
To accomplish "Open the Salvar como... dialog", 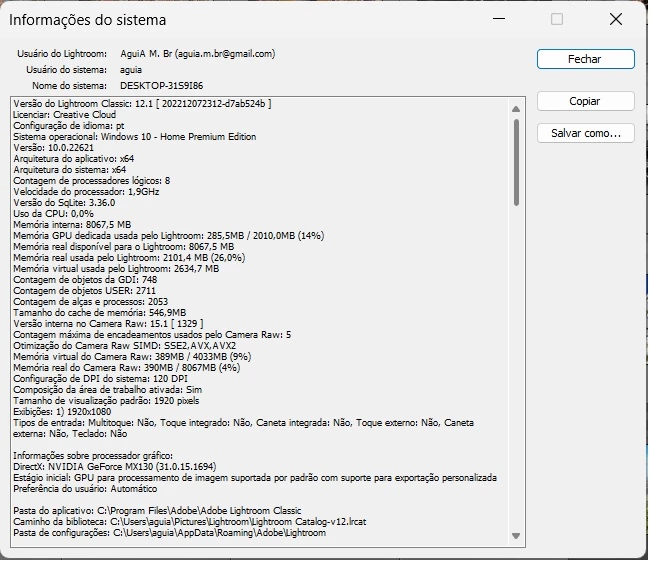I will click(587, 133).
